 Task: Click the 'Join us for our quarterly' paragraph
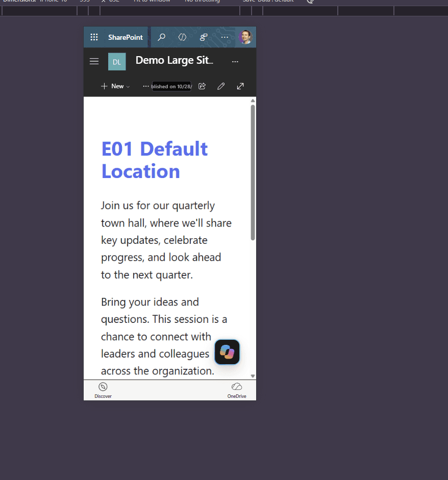tap(166, 240)
